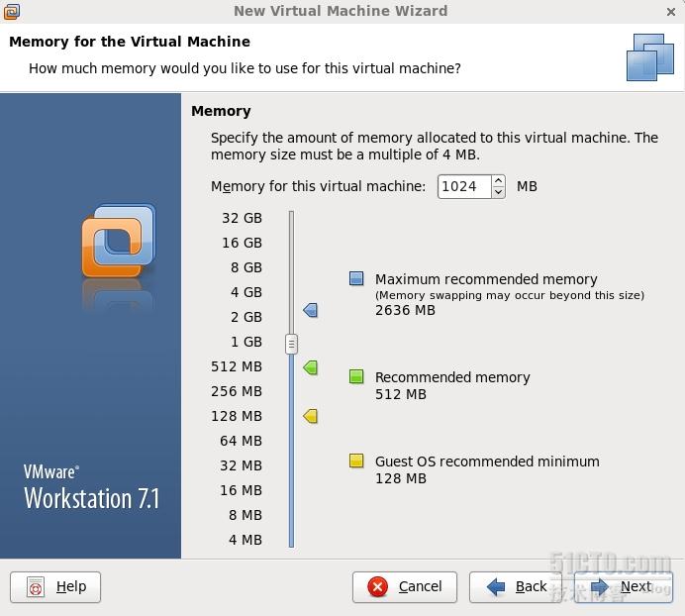The width and height of the screenshot is (685, 616).
Task: Click the 16 GB scale label
Action: [242, 243]
